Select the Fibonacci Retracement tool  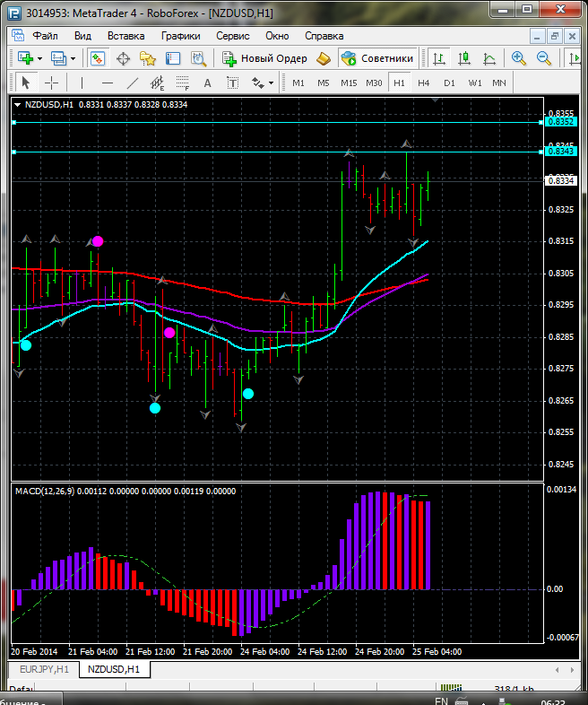[x=182, y=83]
